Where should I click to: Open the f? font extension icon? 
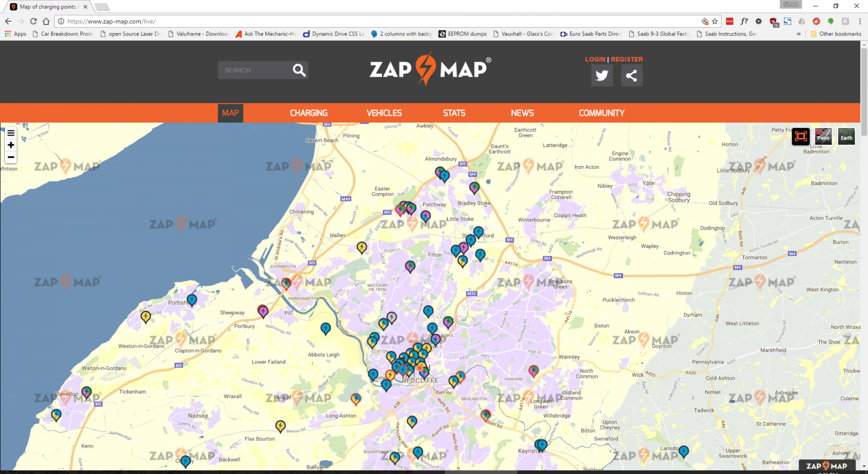click(x=744, y=21)
